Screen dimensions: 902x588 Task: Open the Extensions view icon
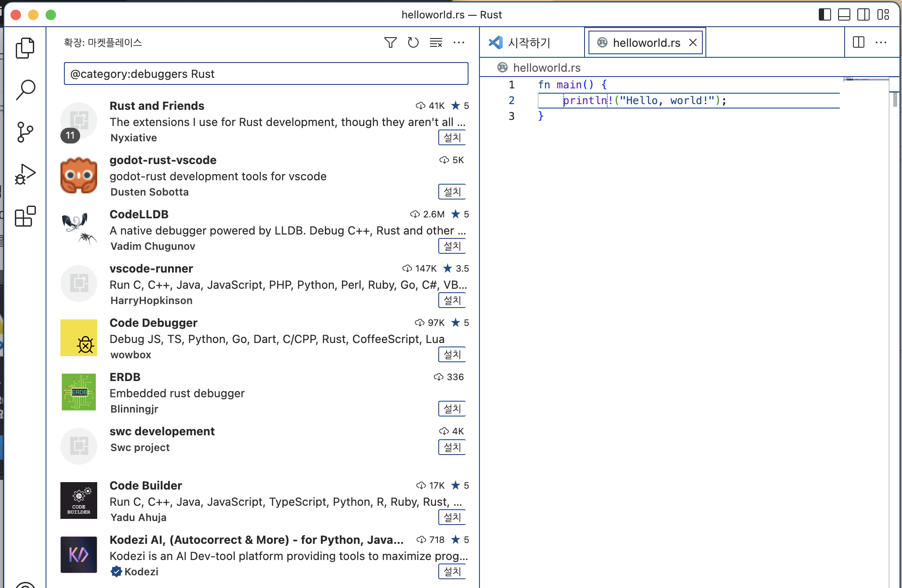tap(25, 216)
